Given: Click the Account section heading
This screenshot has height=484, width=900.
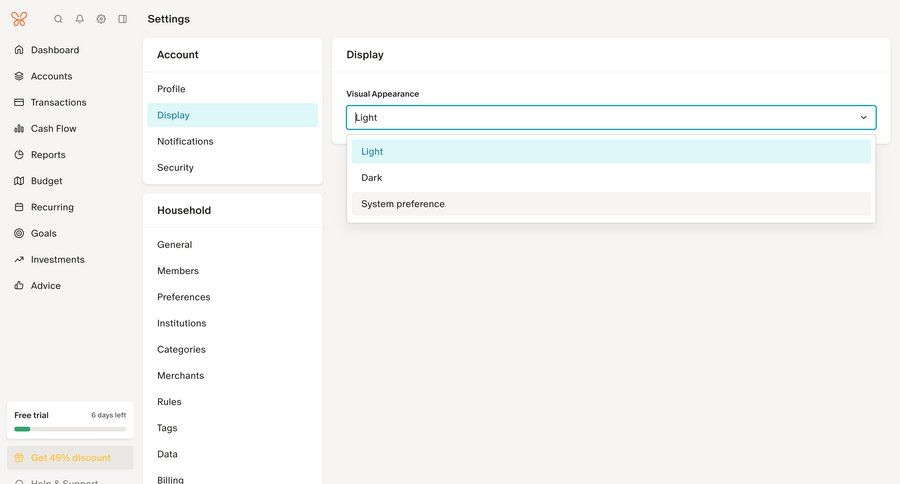Looking at the screenshot, I should tap(178, 55).
